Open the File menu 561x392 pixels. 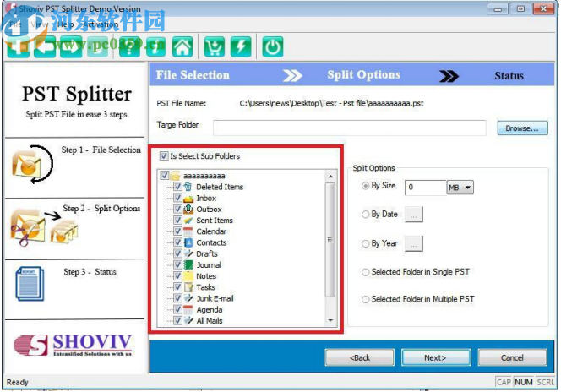tap(15, 24)
